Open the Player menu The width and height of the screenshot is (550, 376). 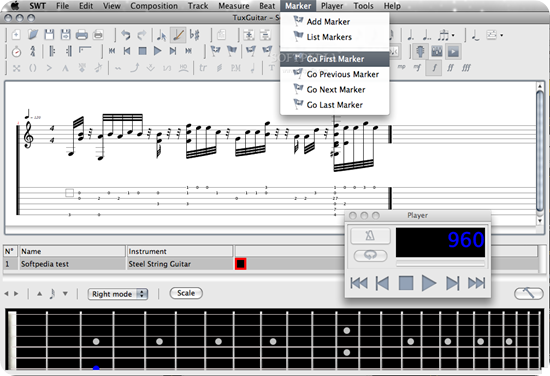[x=332, y=6]
